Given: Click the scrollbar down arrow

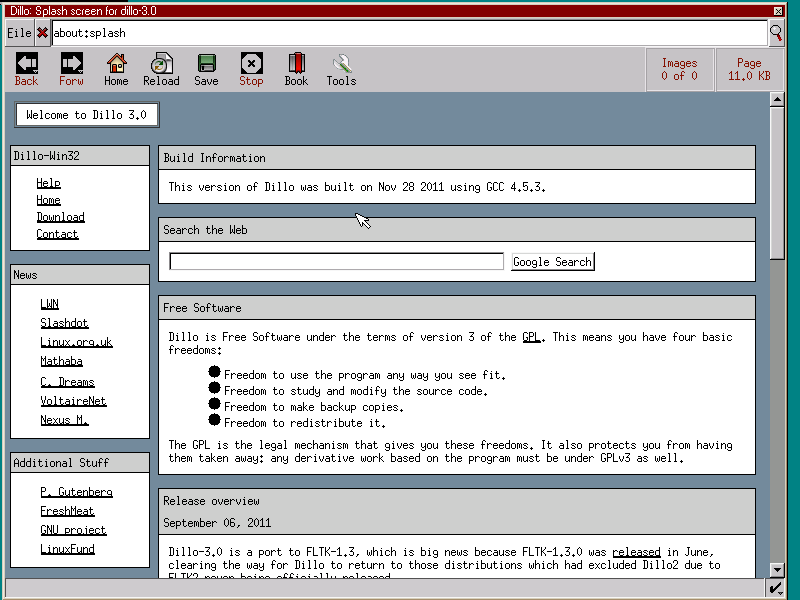Looking at the screenshot, I should point(777,570).
